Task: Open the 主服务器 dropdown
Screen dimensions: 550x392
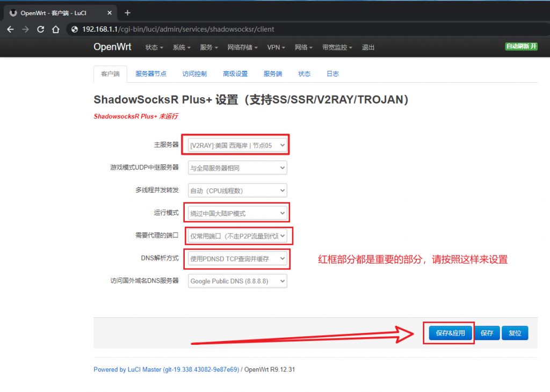Action: tap(237, 145)
